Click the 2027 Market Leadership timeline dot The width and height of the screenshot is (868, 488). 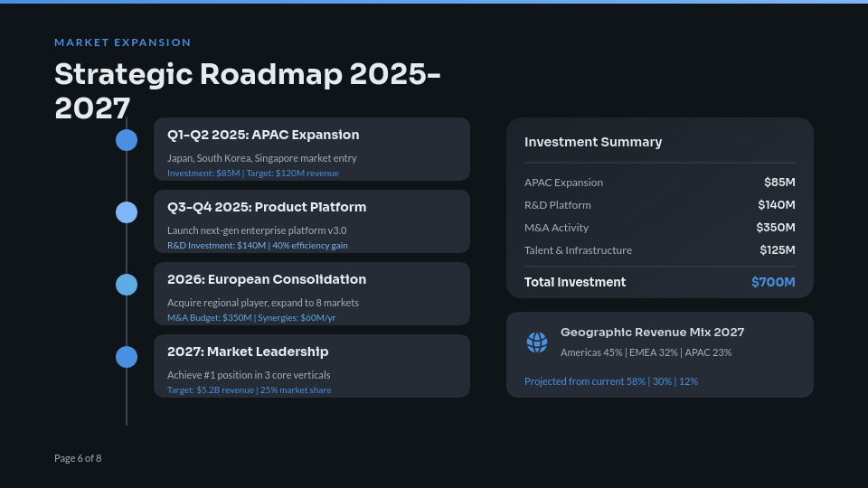[x=127, y=357]
